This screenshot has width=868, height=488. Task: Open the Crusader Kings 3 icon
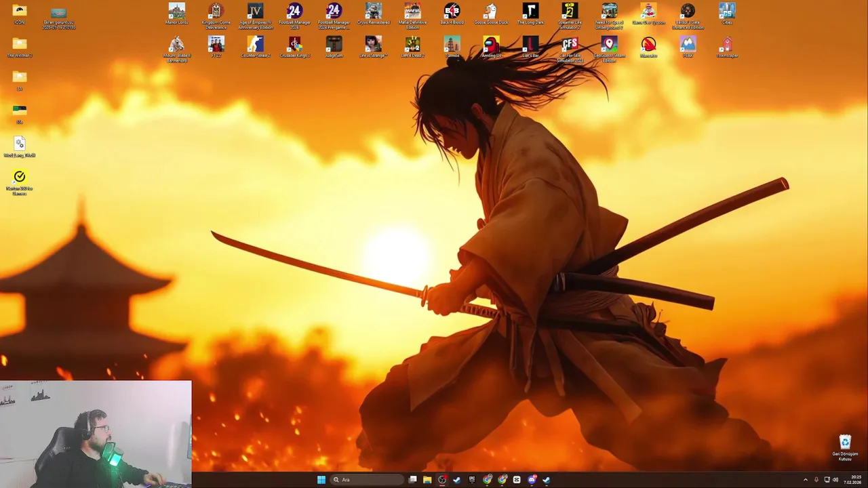point(294,47)
